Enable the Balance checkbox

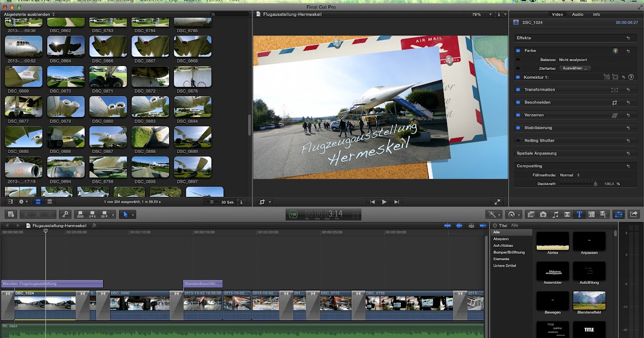pyautogui.click(x=518, y=60)
